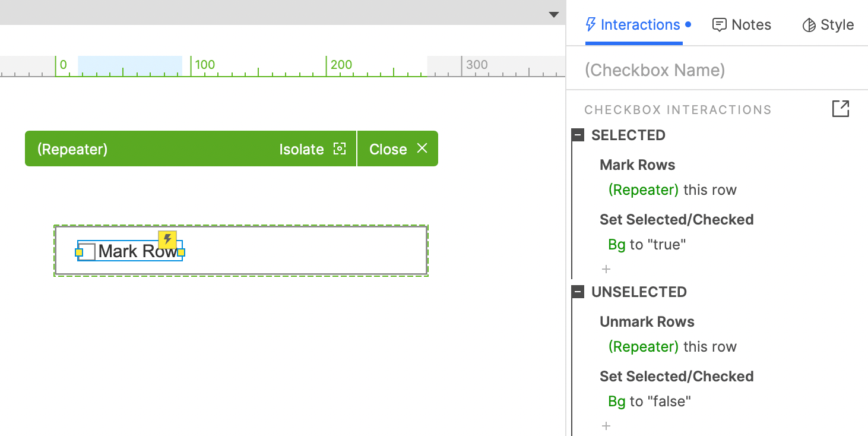Viewport: 868px width, 436px height.
Task: Open the dropdown arrow above the ruler
Action: coord(554,15)
